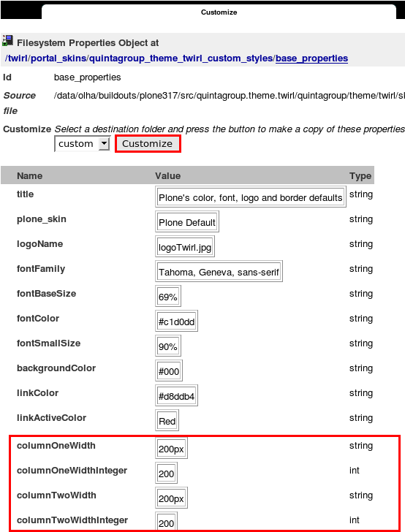The image size is (405, 532).
Task: Open the quintagroup_theme_twirl_custom_styles link
Action: click(x=181, y=58)
